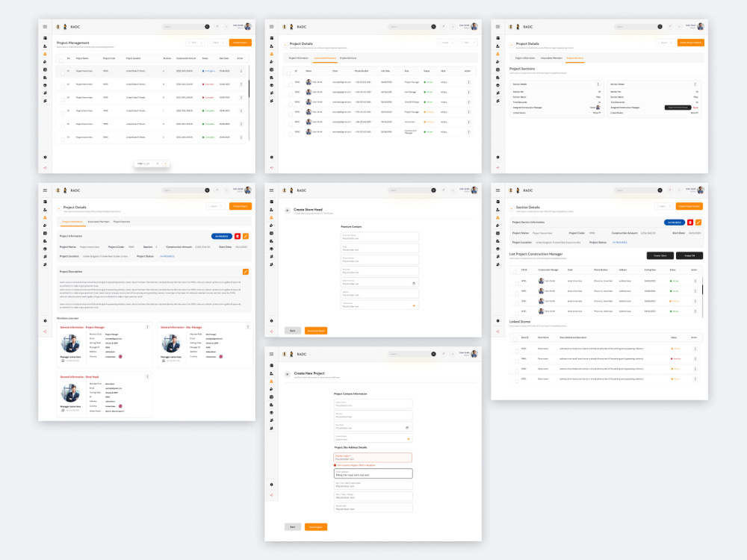Open kebab menu on second Section Details card
This screenshot has width=747, height=560.
pos(695,84)
